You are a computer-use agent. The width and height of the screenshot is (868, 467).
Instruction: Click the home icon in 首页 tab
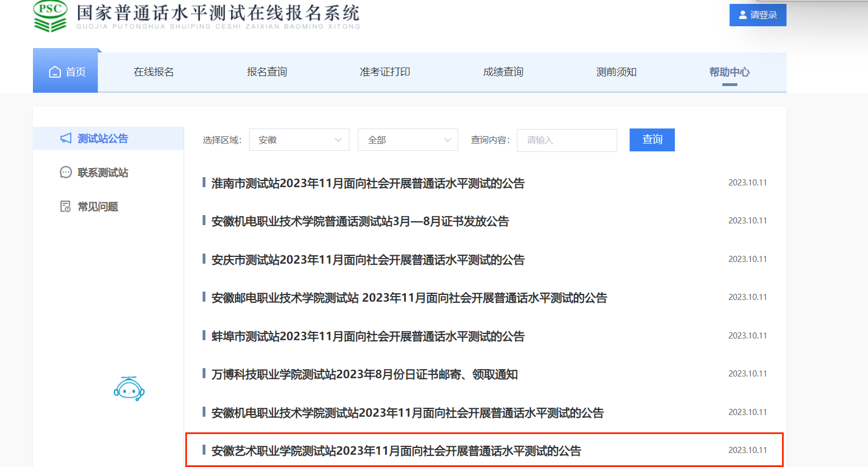click(55, 72)
